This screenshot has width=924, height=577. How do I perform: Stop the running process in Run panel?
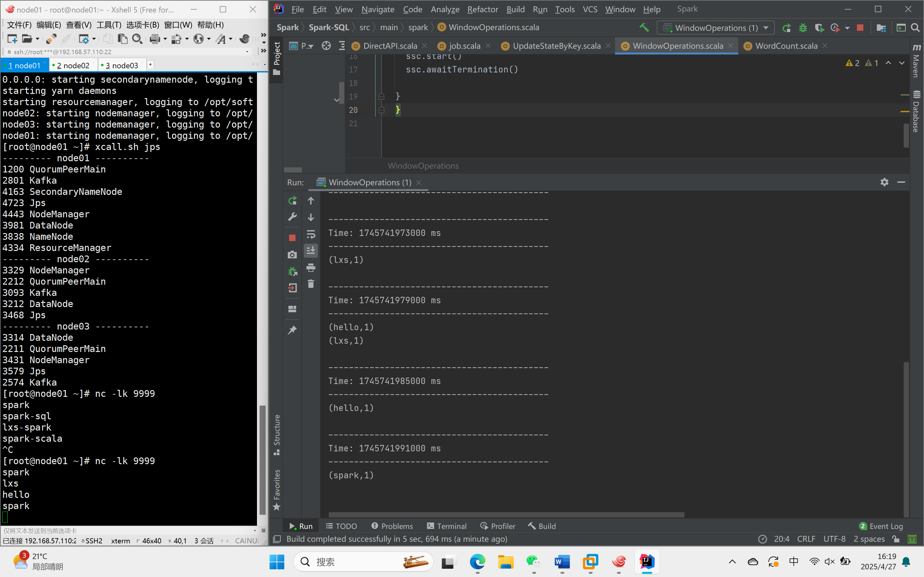(x=292, y=238)
